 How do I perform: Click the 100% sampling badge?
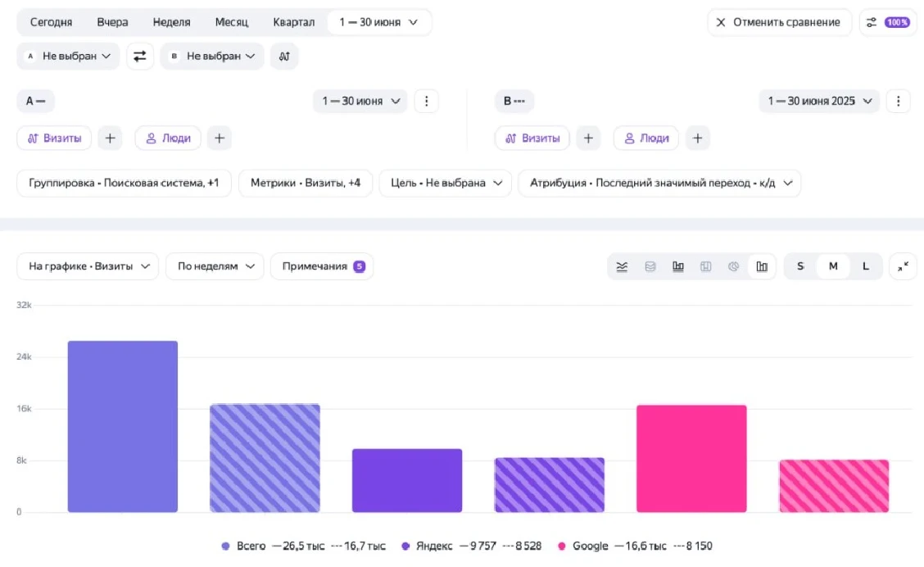(897, 22)
